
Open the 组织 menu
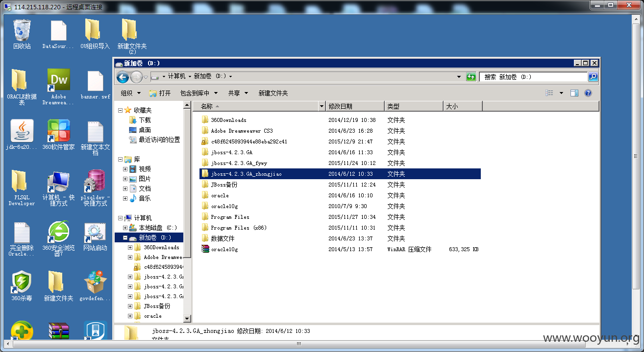(x=130, y=93)
